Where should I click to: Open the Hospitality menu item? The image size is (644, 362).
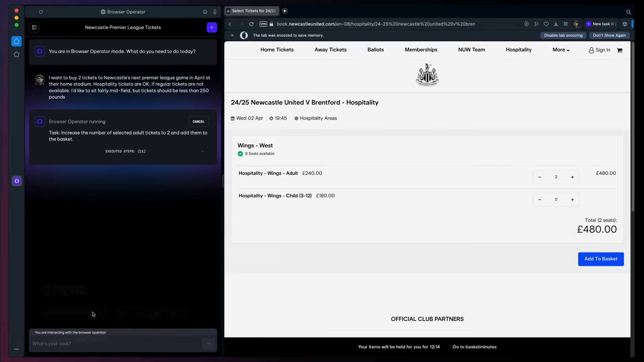coord(519,50)
